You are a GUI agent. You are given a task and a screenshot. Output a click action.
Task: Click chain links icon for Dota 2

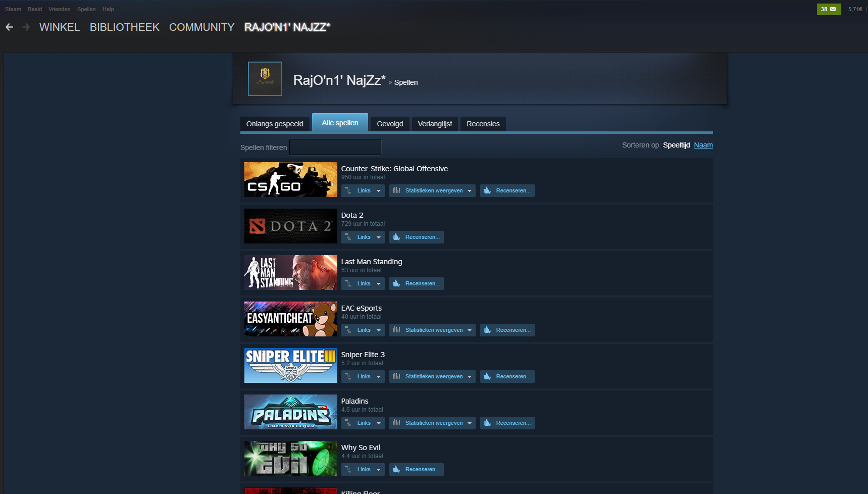tap(348, 237)
